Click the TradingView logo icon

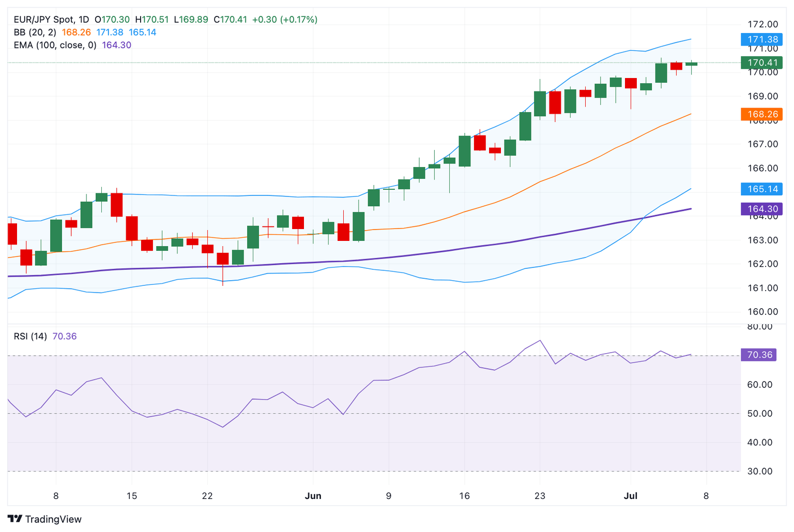(x=15, y=519)
